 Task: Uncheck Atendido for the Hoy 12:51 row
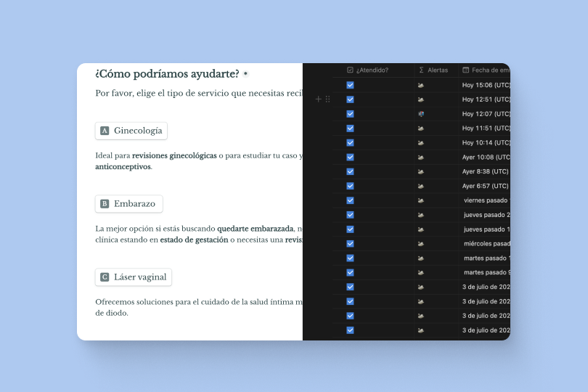[x=350, y=99]
